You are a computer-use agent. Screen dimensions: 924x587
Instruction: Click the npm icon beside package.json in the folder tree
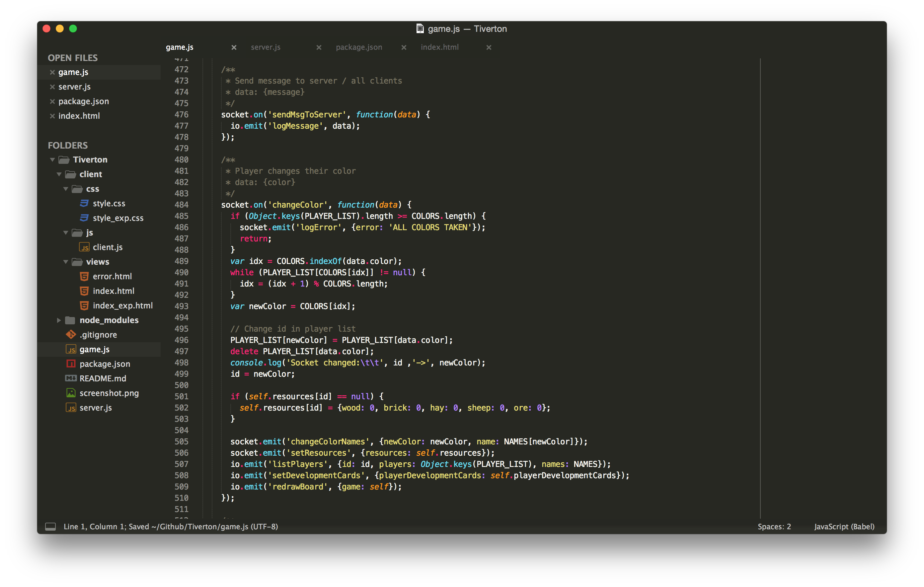[x=71, y=364]
